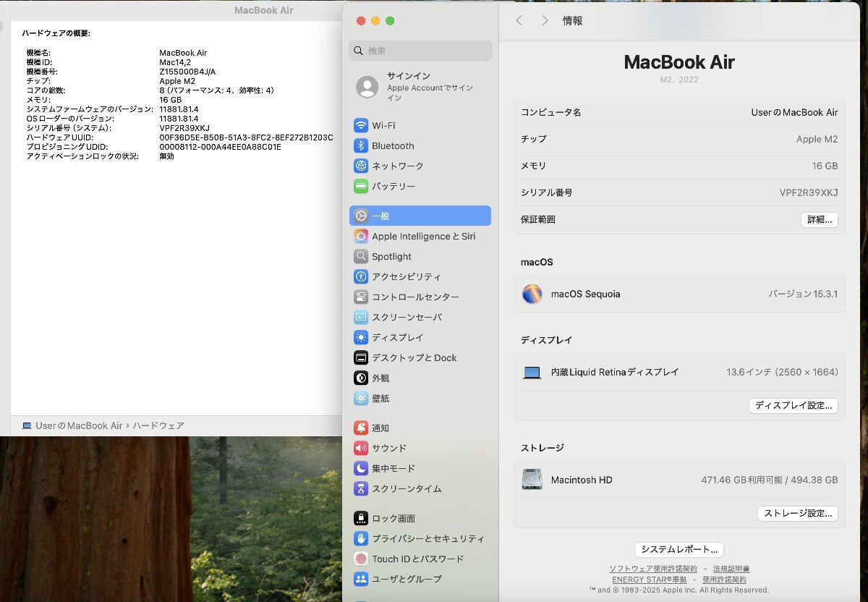This screenshot has height=602, width=868.
Task: Click the Apple Account avatar icon
Action: (x=367, y=87)
